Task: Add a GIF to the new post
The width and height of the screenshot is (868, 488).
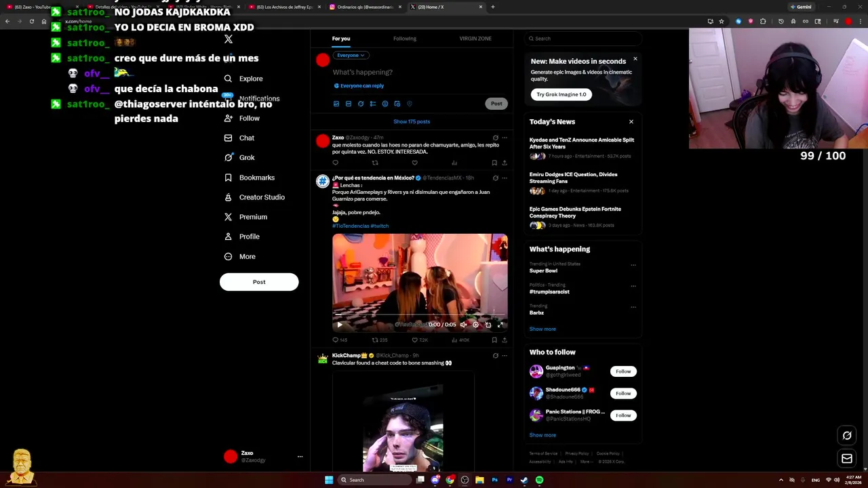Action: pyautogui.click(x=349, y=104)
